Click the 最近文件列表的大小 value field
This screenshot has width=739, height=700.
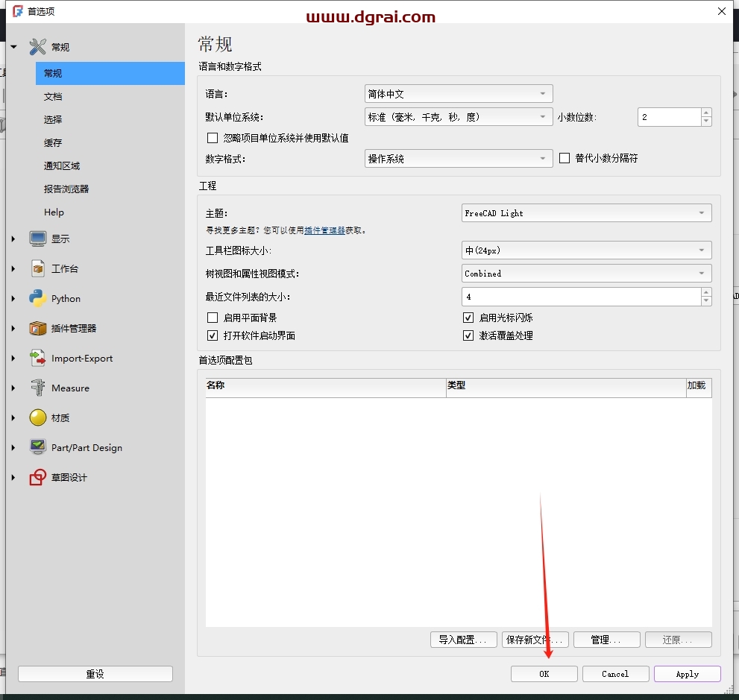tap(581, 297)
